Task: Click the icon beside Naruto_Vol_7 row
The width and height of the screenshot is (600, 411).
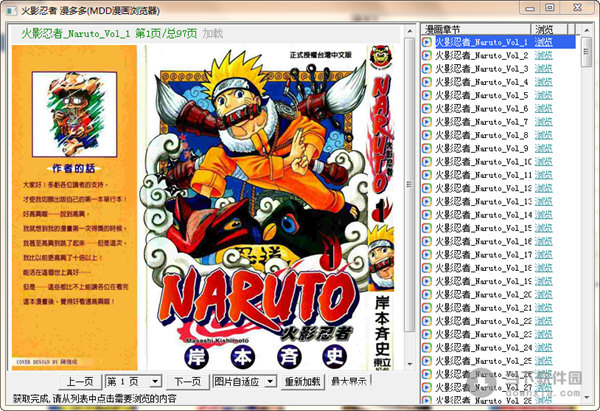Action: coord(427,122)
